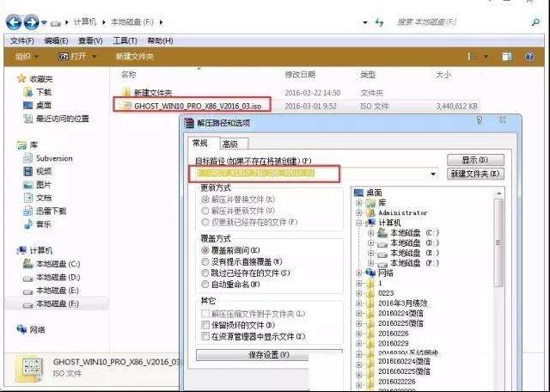Switch to 高级 tab in extract dialog

click(234, 144)
